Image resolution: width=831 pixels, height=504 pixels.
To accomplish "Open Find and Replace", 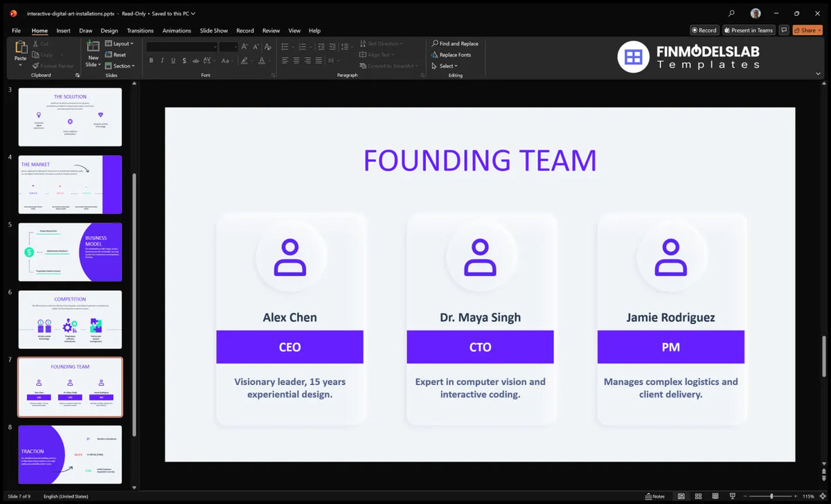I will 454,44.
